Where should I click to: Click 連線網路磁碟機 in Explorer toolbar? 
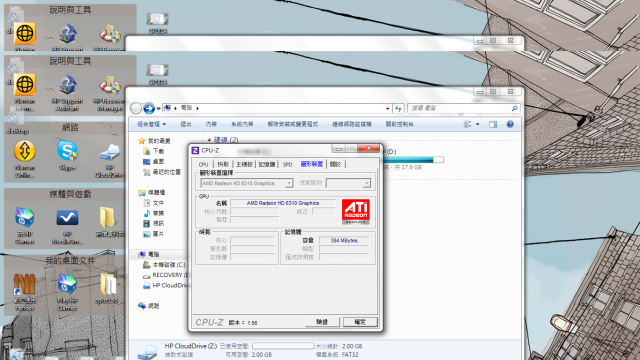pos(352,124)
